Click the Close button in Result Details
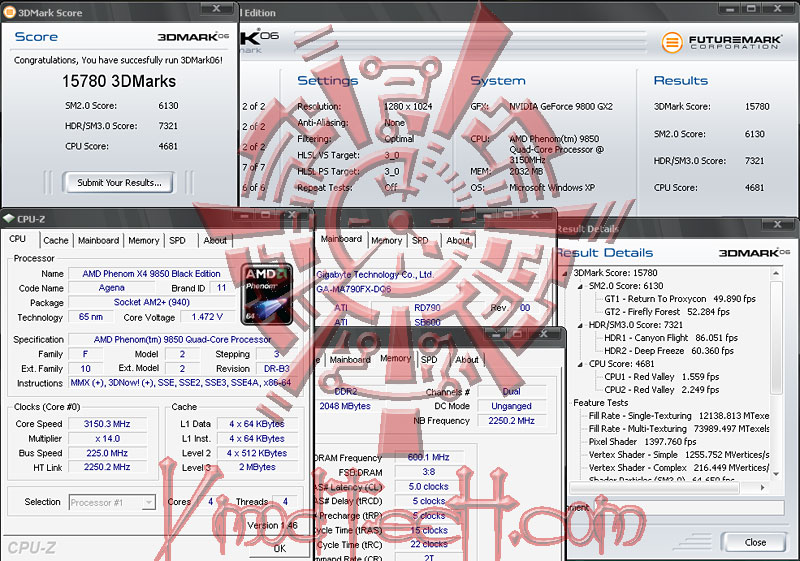The height and width of the screenshot is (561, 800). [x=755, y=542]
